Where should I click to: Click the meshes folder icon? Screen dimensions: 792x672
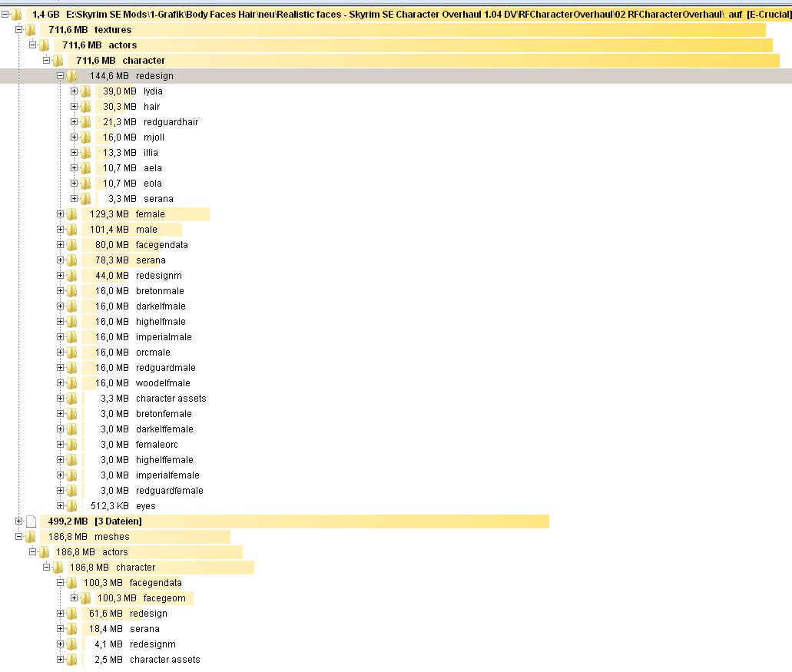tap(31, 537)
